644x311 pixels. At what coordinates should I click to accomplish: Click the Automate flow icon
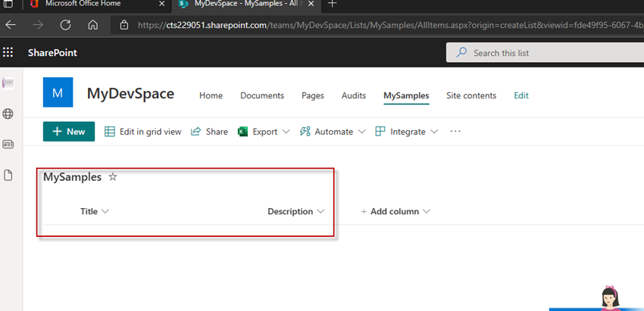click(x=305, y=132)
